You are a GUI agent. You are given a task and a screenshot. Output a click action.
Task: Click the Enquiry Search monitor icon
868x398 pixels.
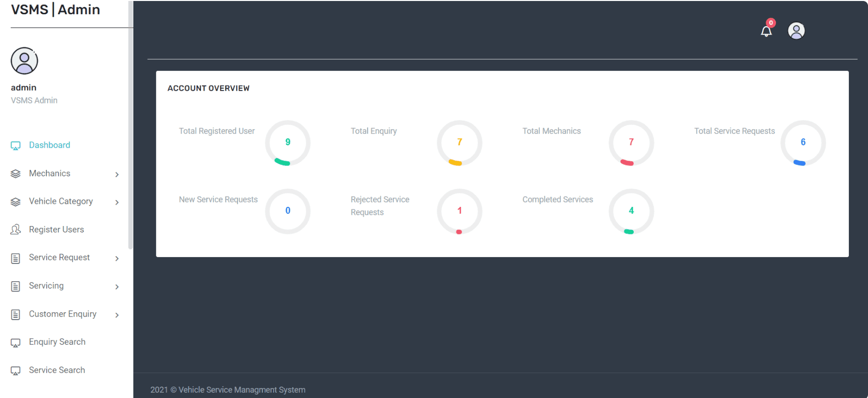coord(16,343)
